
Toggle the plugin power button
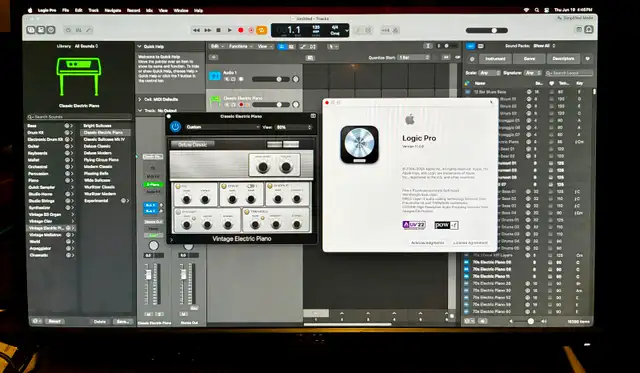176,127
